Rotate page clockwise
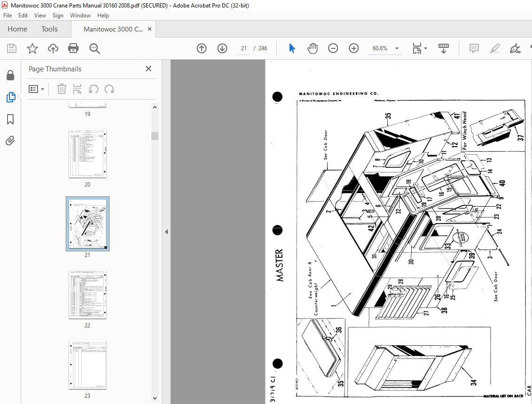Screen dimensions: 532x404 [x=109, y=89]
